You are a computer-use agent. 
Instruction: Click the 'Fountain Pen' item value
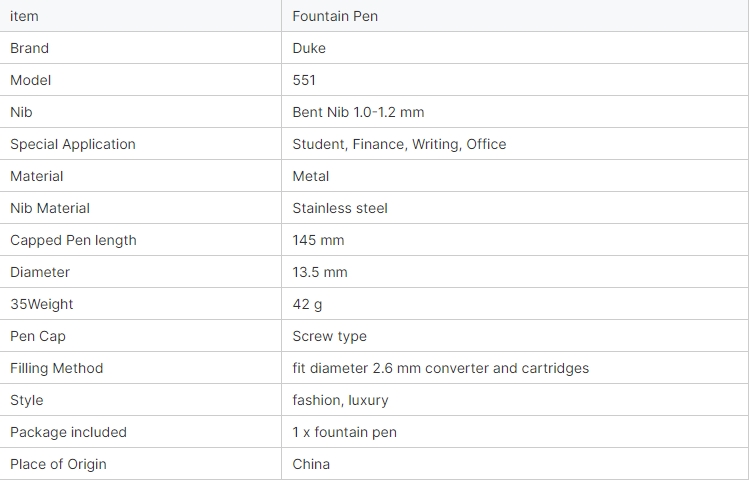(x=335, y=16)
